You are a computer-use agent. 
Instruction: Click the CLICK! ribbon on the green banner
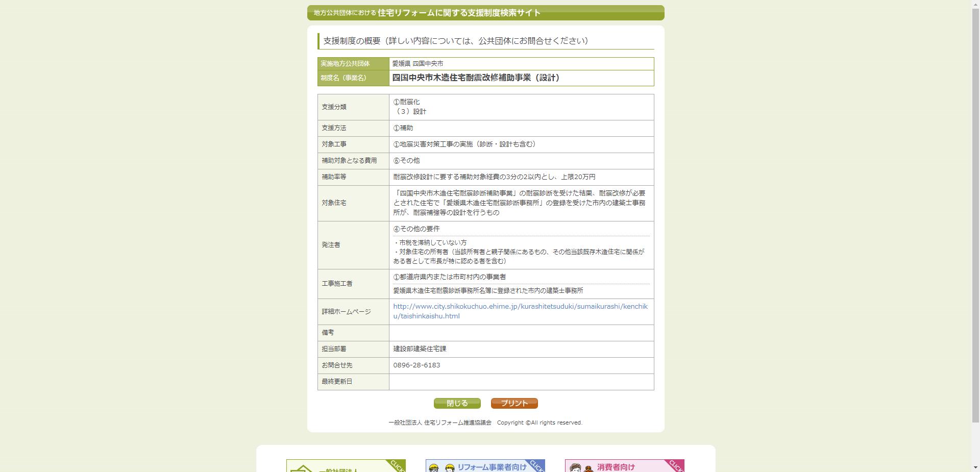pyautogui.click(x=397, y=465)
